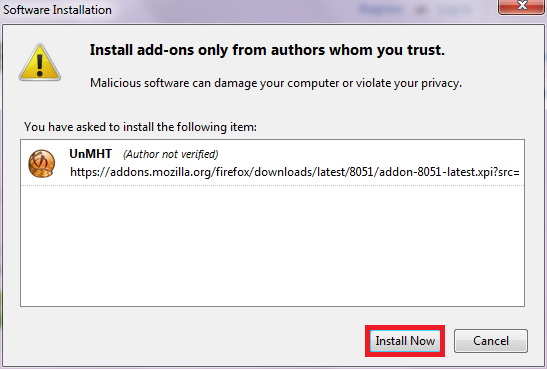Click empty gray area below warning icon
Image resolution: width=547 pixels, height=369 pixels.
pyautogui.click(x=40, y=99)
